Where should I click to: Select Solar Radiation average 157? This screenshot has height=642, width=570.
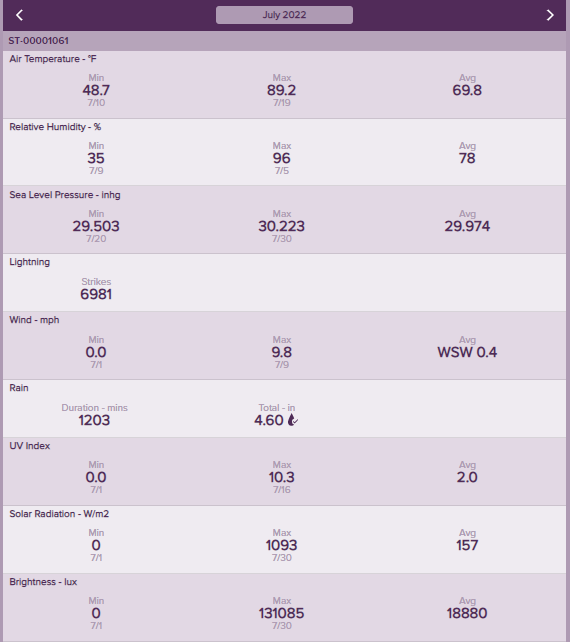point(467,545)
